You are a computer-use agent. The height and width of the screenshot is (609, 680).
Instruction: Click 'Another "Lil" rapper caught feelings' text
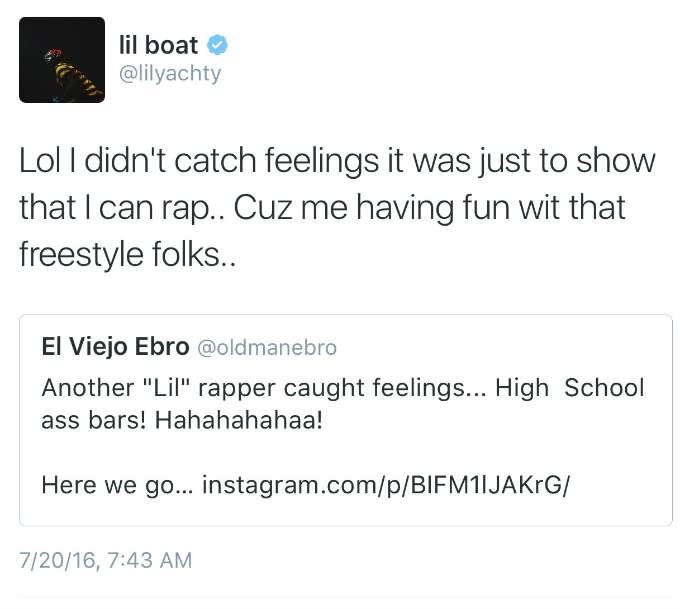tap(264, 388)
